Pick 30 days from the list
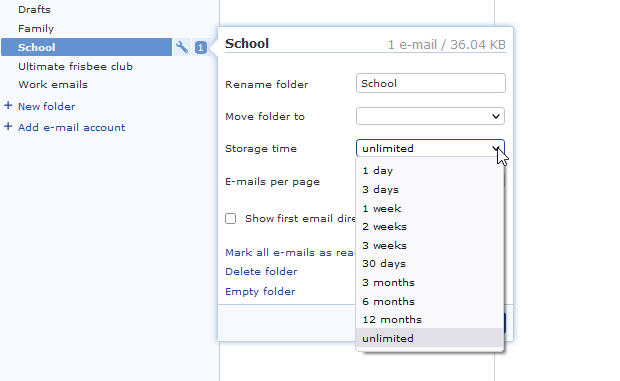 point(430,264)
